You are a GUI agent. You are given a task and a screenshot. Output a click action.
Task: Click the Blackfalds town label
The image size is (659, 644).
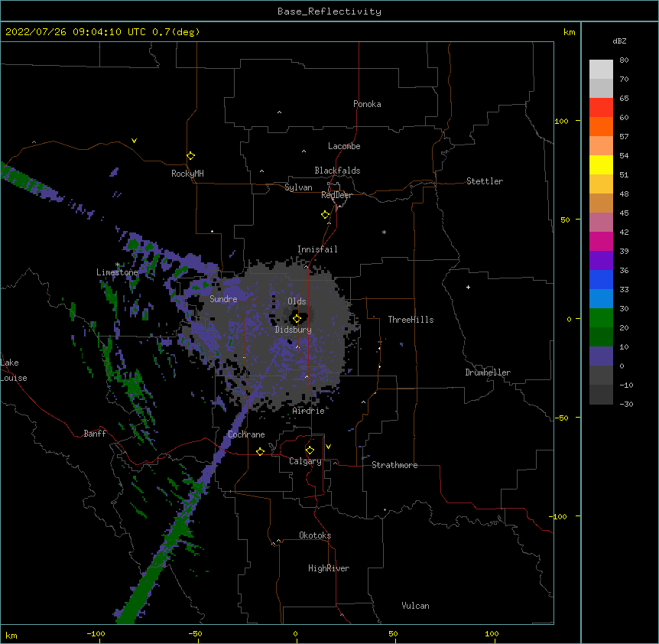(337, 171)
